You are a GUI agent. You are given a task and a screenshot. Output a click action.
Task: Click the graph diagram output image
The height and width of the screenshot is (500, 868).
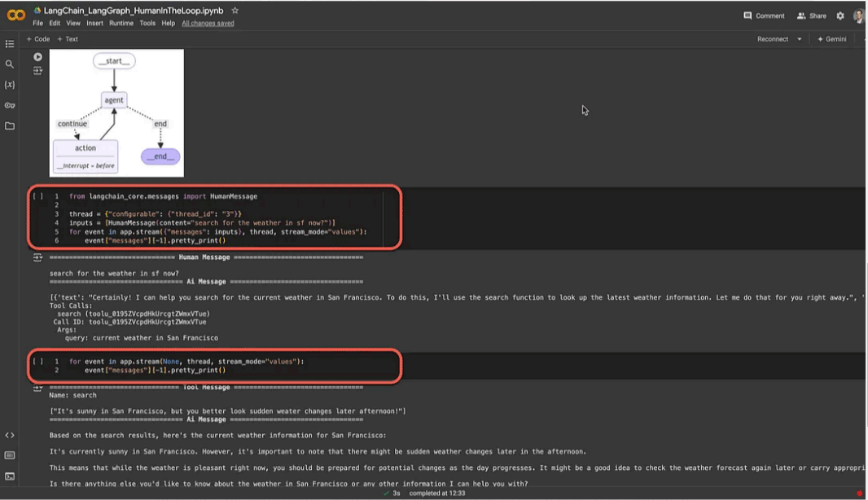click(x=116, y=113)
